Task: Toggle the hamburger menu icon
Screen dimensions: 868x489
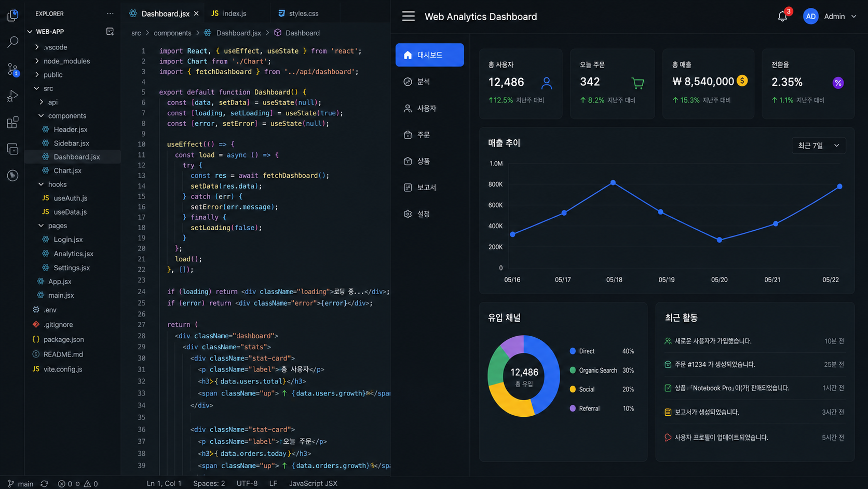Action: coord(409,17)
